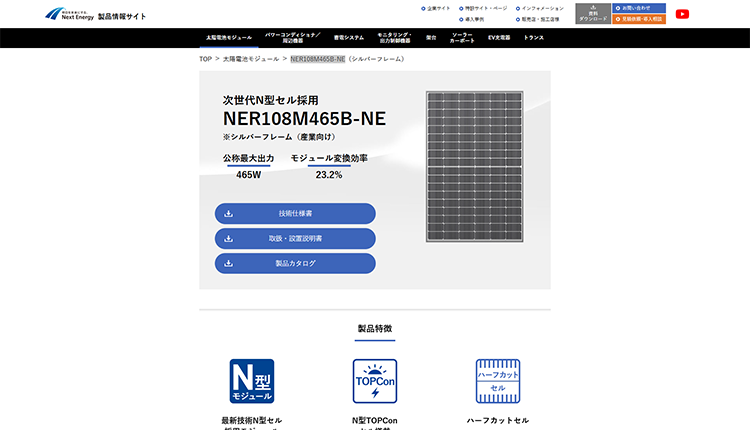Download the 取扱・設置説明書 document

(295, 238)
